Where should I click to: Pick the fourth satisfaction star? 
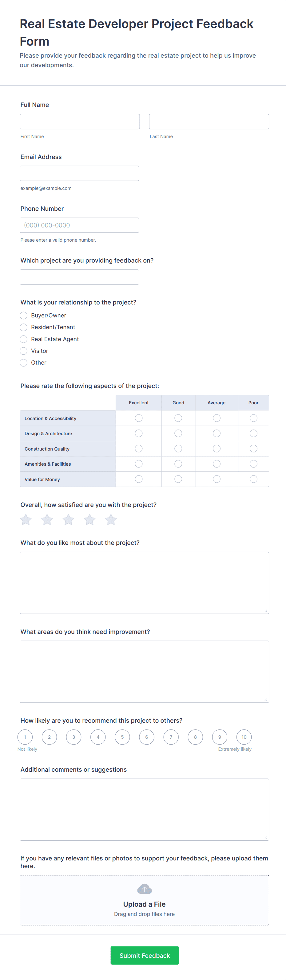pos(89,520)
